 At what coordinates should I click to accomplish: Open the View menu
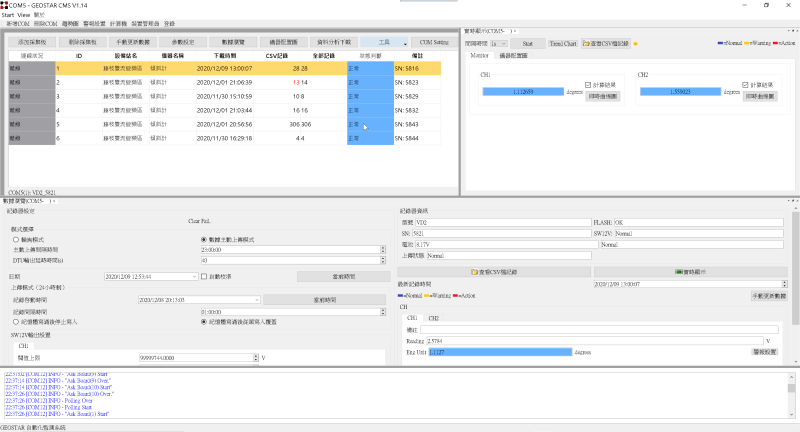coord(24,15)
